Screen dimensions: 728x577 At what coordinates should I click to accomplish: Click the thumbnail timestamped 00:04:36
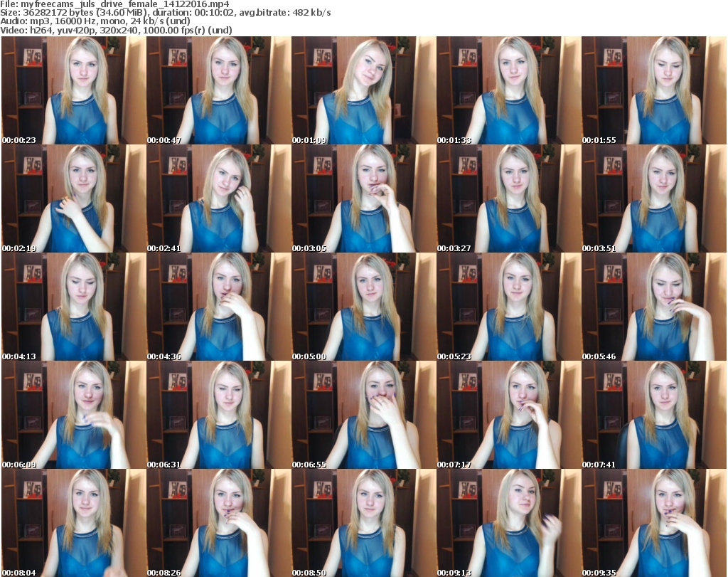218,307
